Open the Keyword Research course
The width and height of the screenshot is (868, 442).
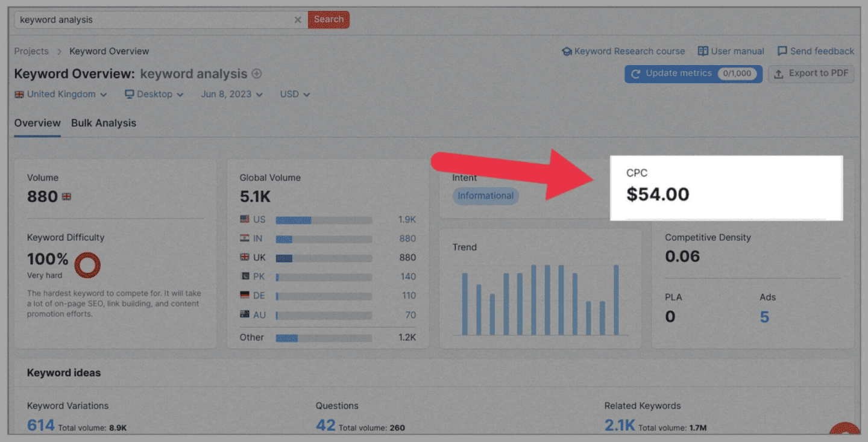coord(630,51)
